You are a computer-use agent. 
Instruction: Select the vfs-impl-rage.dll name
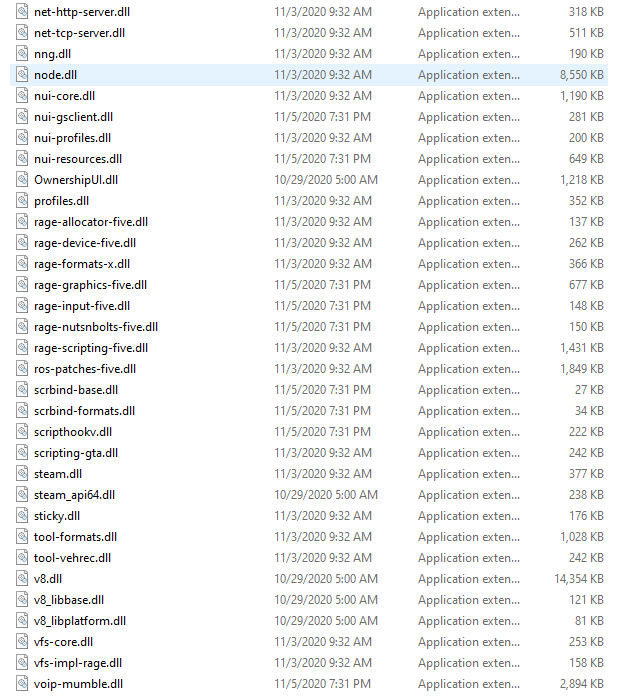pos(78,663)
